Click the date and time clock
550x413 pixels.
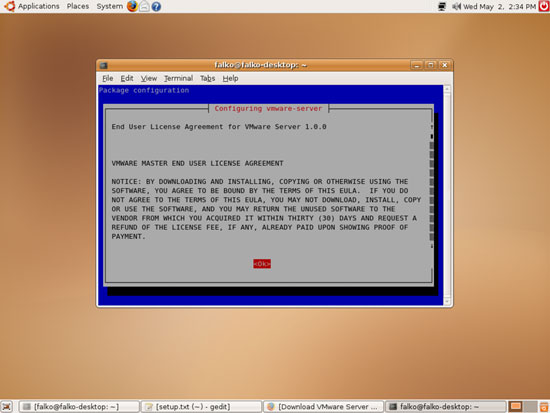[x=499, y=7]
